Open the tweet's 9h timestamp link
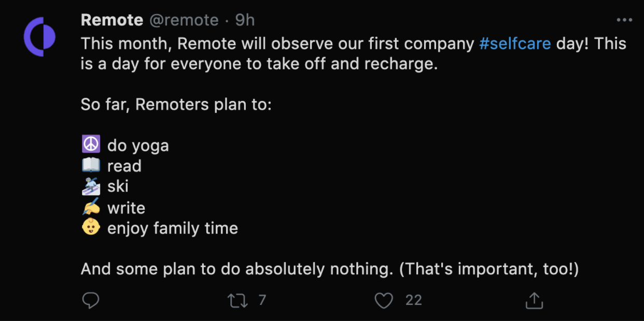This screenshot has height=321, width=644. pos(245,20)
